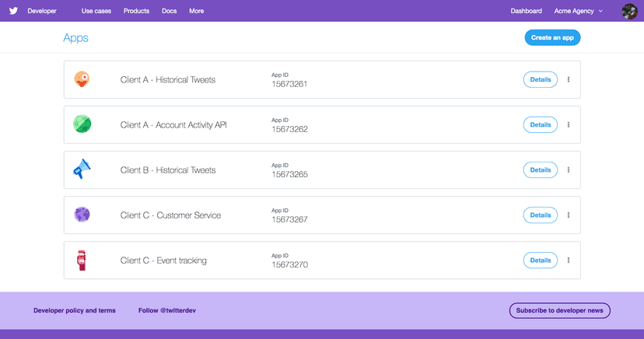The height and width of the screenshot is (339, 644).
Task: Click the Create an app button
Action: point(552,38)
